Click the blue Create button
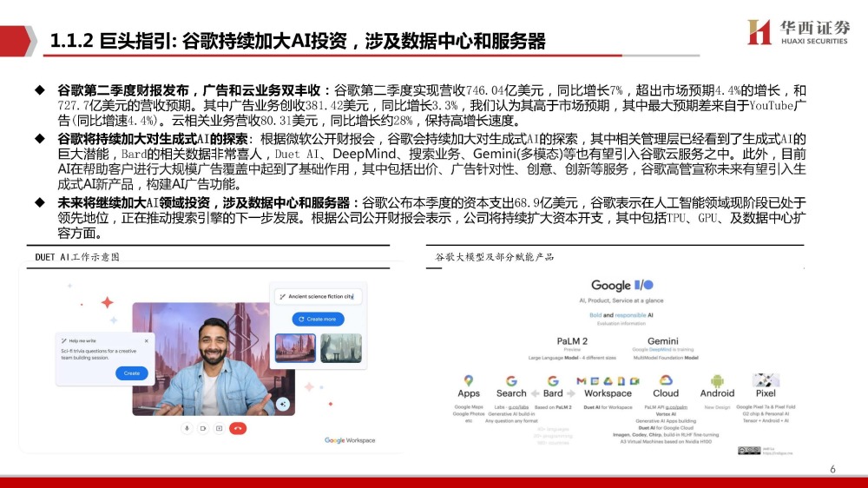 click(132, 373)
